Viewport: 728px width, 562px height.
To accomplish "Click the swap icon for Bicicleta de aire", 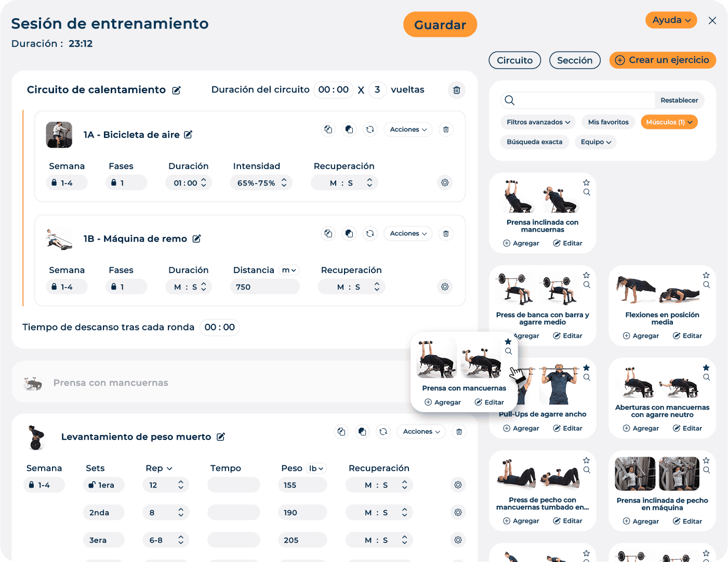I will pyautogui.click(x=370, y=129).
